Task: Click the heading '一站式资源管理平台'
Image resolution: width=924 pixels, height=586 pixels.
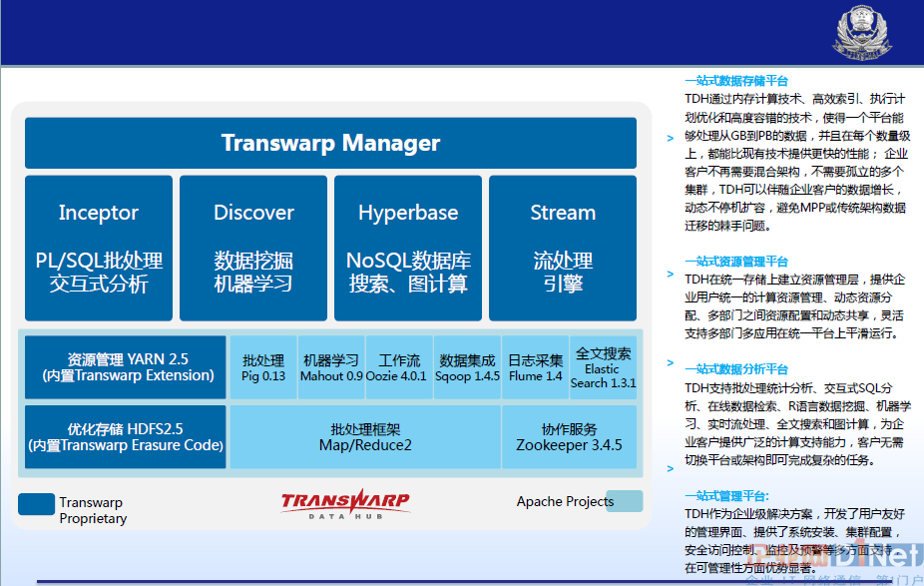Action: (736, 262)
